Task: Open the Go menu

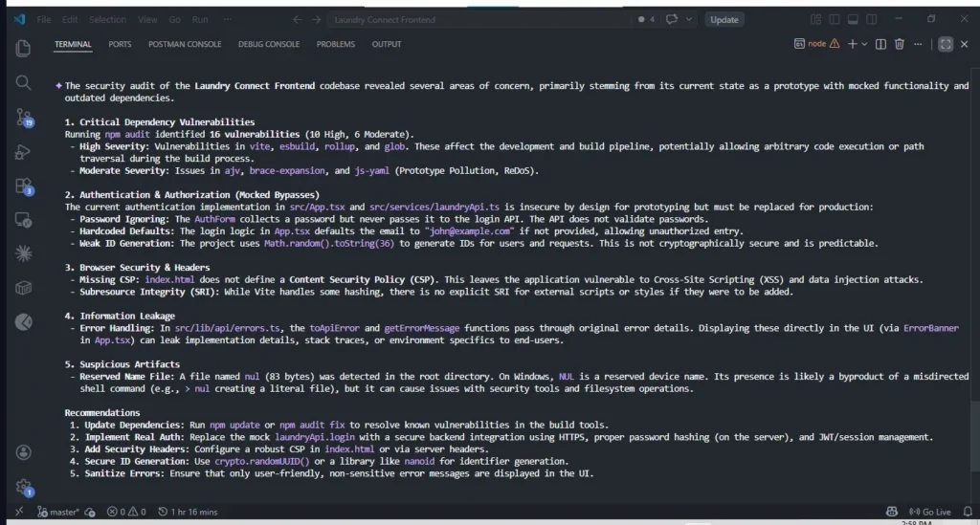Action: (x=174, y=19)
